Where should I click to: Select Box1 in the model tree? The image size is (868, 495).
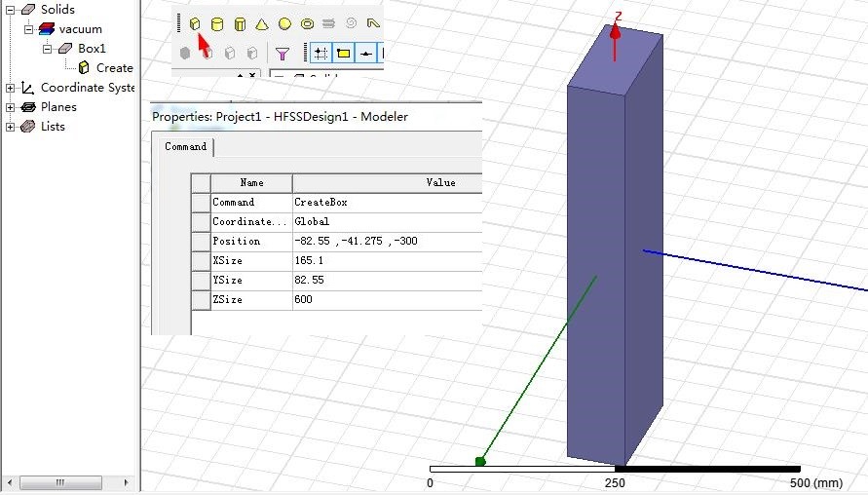(92, 48)
